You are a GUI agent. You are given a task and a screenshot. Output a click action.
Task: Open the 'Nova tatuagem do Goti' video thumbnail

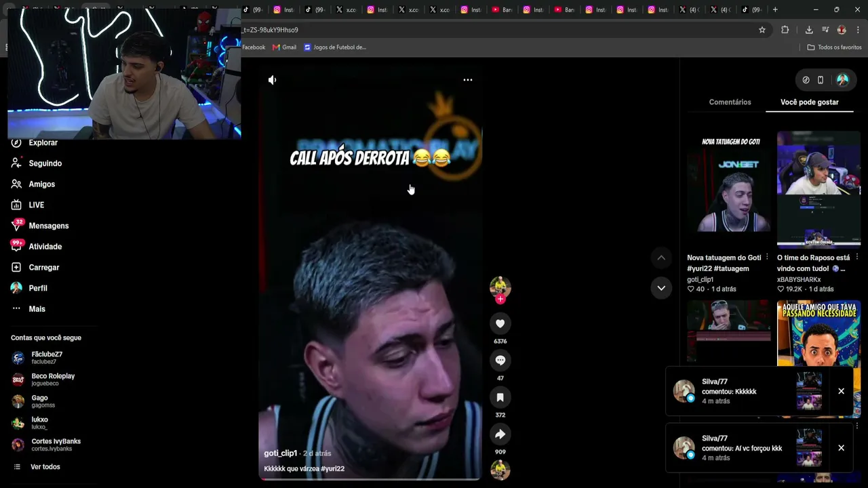pos(729,190)
